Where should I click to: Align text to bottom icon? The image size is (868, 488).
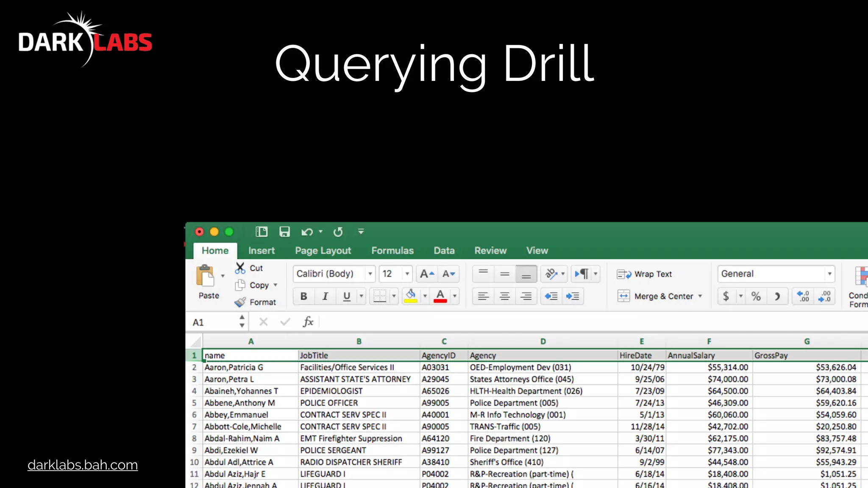pos(526,274)
